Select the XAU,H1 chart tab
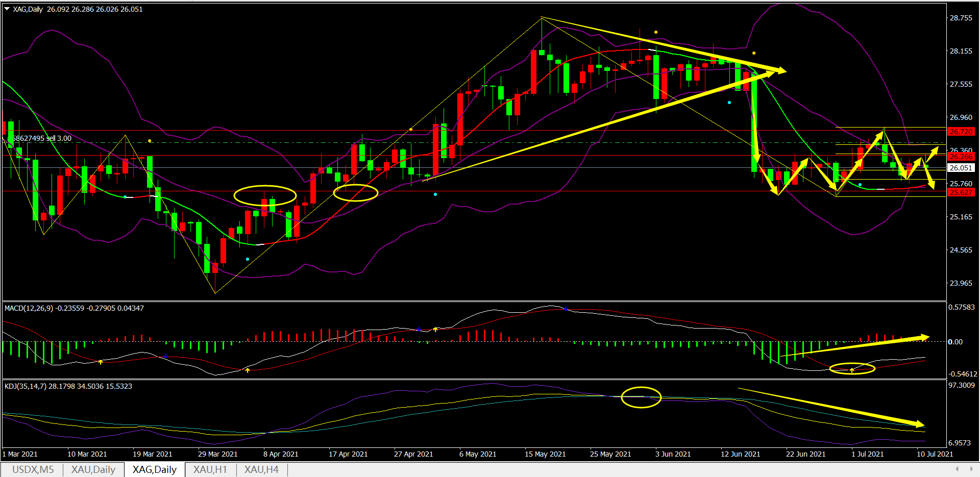The width and height of the screenshot is (980, 477). (x=210, y=469)
